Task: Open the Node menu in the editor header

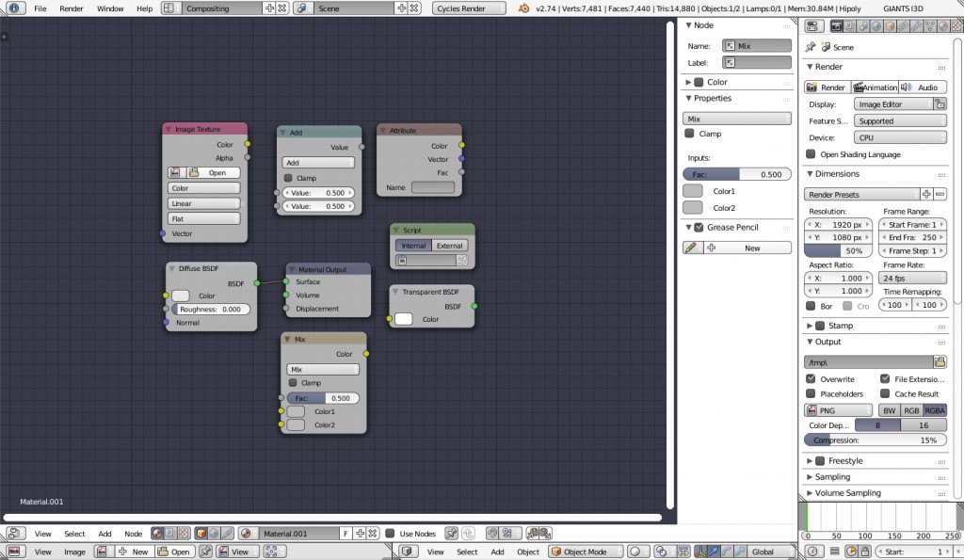Action: click(131, 533)
